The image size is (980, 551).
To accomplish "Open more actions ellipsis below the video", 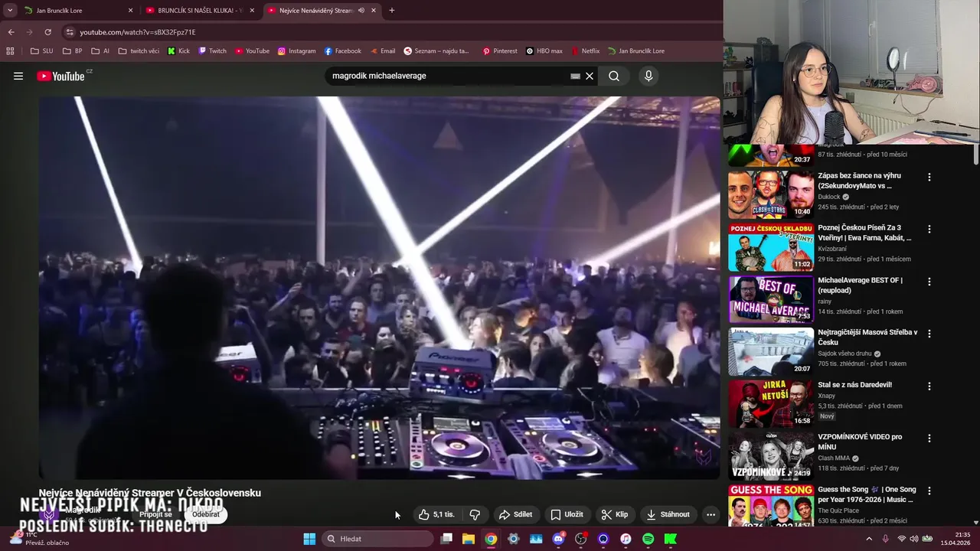I will pyautogui.click(x=710, y=514).
